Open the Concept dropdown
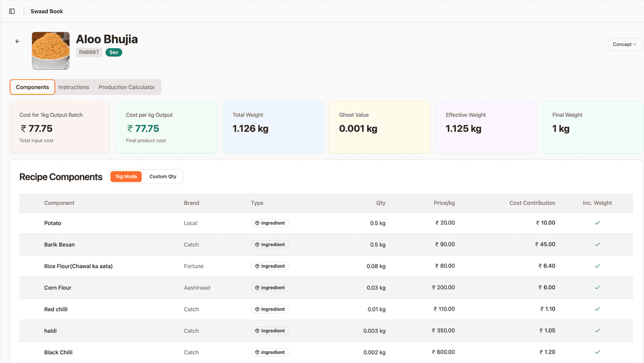 point(625,45)
